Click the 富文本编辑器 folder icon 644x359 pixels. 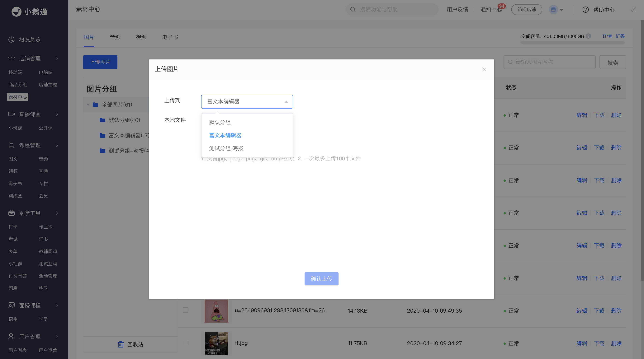pyautogui.click(x=102, y=135)
